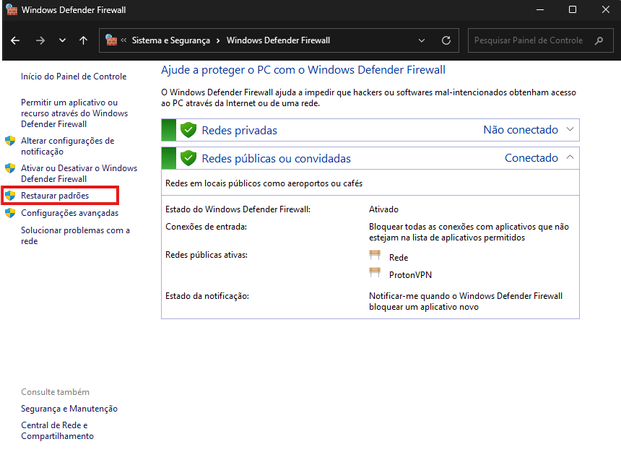This screenshot has height=452, width=621.
Task: Open Alterar configurações de notificação
Action: coord(67,146)
